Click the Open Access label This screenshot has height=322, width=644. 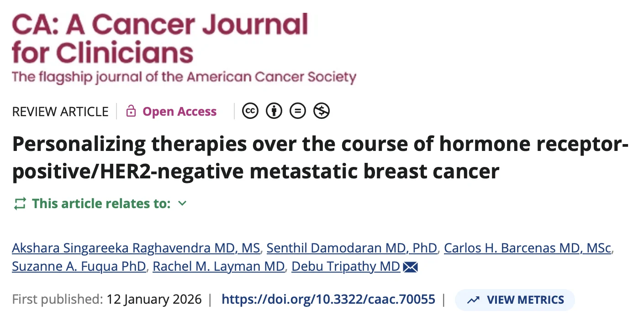(x=179, y=111)
